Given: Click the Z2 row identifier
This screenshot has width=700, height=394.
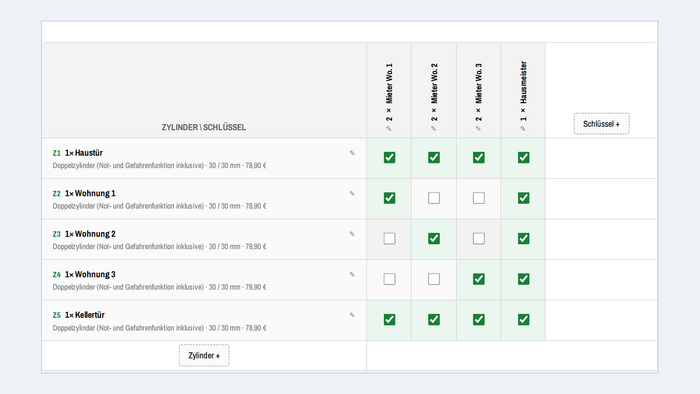Looking at the screenshot, I should [57, 194].
